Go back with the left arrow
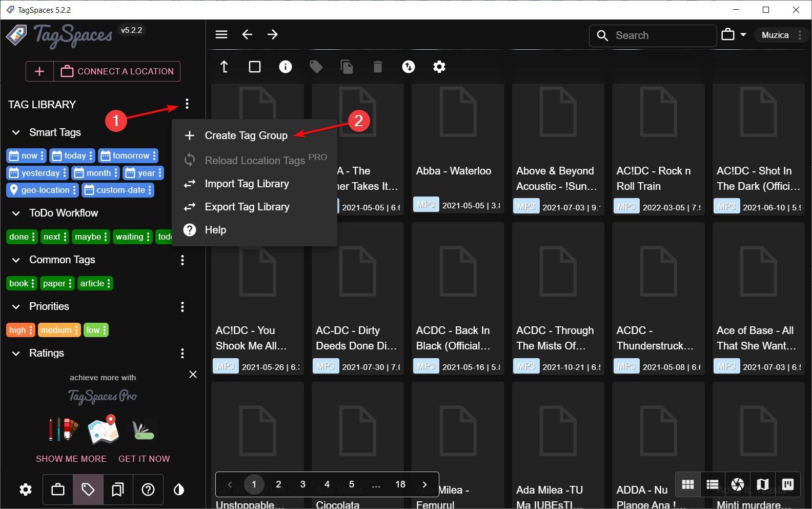This screenshot has height=509, width=812. pos(247,34)
